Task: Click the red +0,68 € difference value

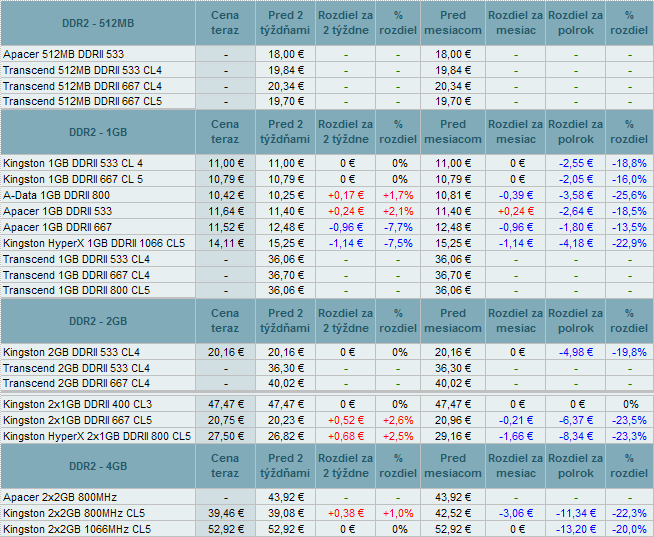Action: [x=346, y=436]
